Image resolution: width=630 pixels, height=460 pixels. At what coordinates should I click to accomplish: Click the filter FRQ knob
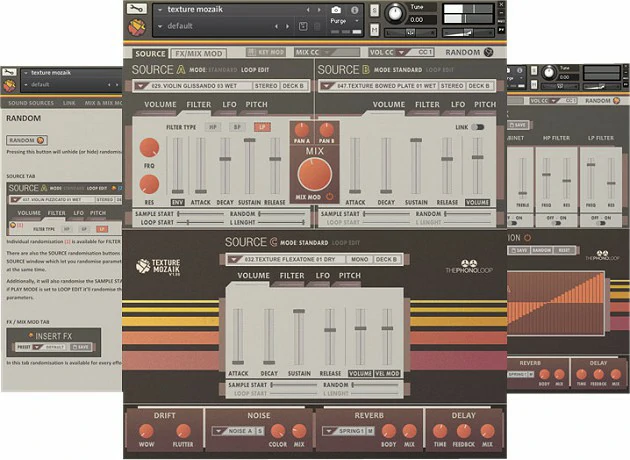(149, 147)
